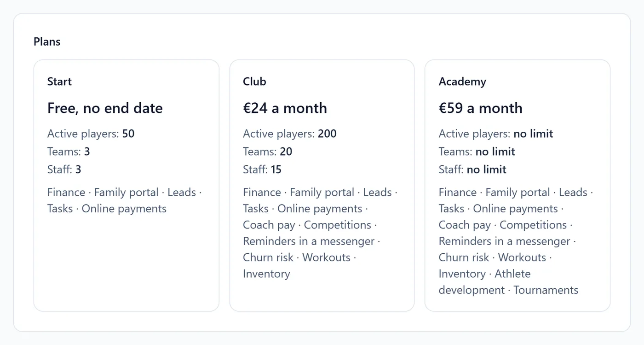Click Active players: no limit in Academy
This screenshot has height=345, width=644.
(x=496, y=134)
